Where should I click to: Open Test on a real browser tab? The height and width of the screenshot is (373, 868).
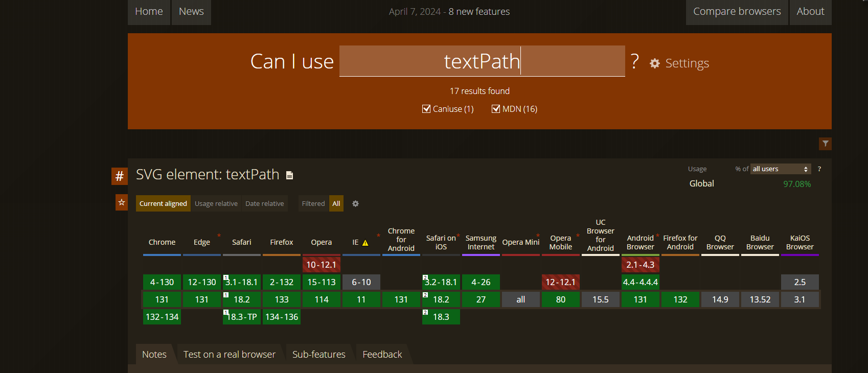(230, 354)
